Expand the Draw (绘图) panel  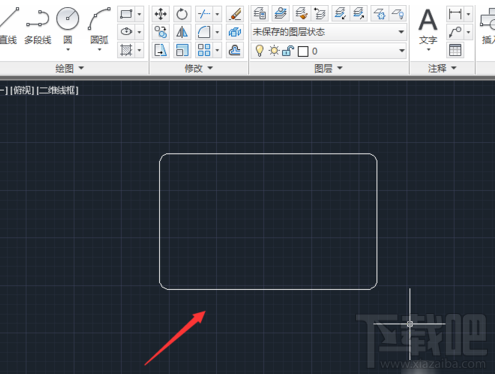tap(69, 68)
